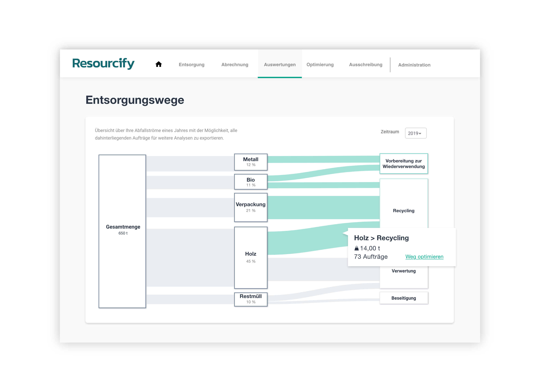Select the Auswertungen tab

[x=280, y=64]
